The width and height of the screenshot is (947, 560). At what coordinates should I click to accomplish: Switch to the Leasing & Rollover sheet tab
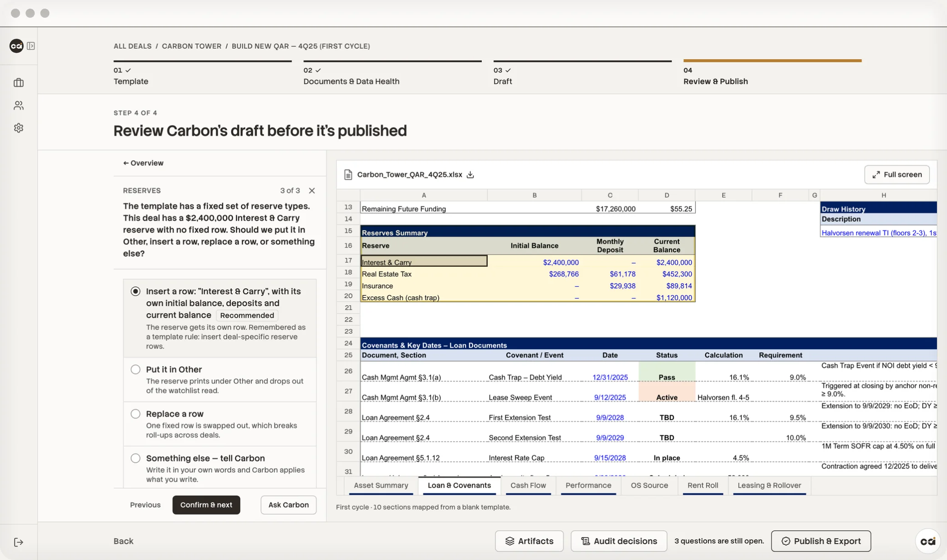coord(769,485)
